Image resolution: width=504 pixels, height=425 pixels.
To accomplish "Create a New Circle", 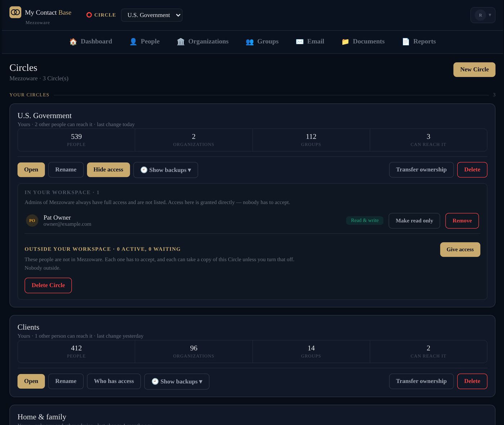I will click(x=474, y=69).
